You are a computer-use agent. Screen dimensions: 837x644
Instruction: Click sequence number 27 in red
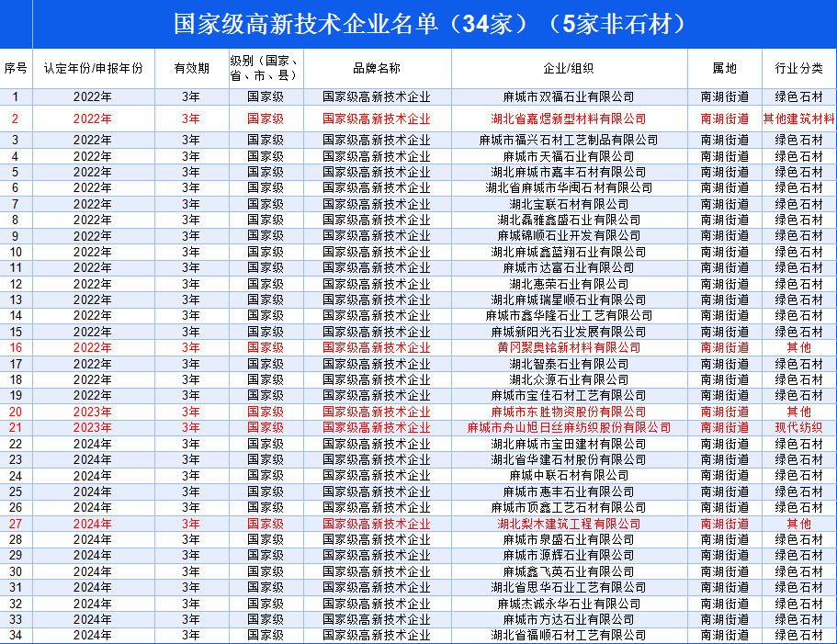tap(16, 524)
